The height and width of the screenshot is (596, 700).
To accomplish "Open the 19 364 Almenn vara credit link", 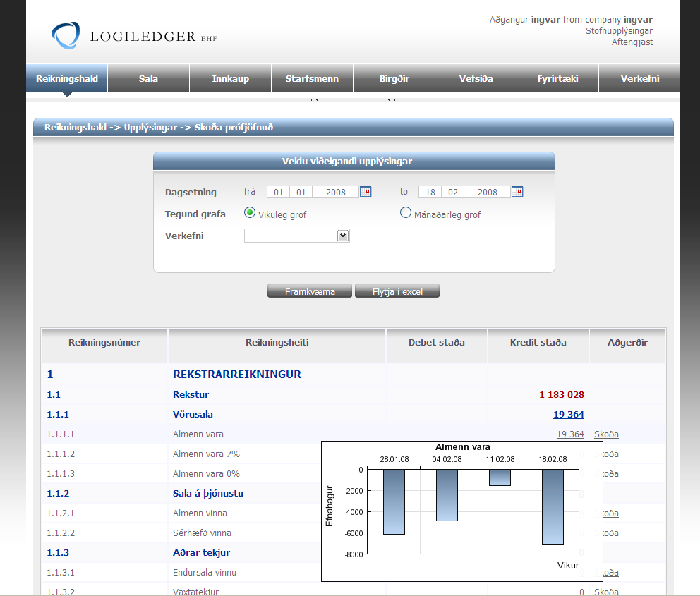I will pyautogui.click(x=570, y=434).
